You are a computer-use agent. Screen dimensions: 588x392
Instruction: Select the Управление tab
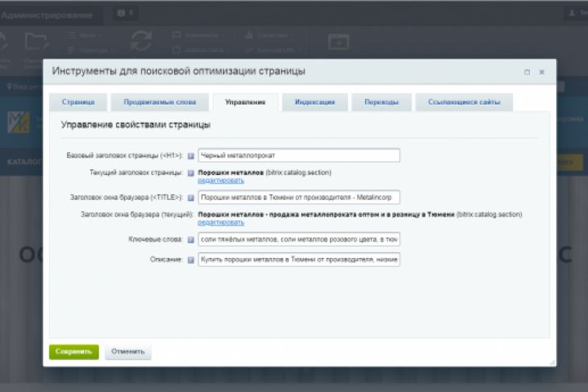(x=245, y=102)
